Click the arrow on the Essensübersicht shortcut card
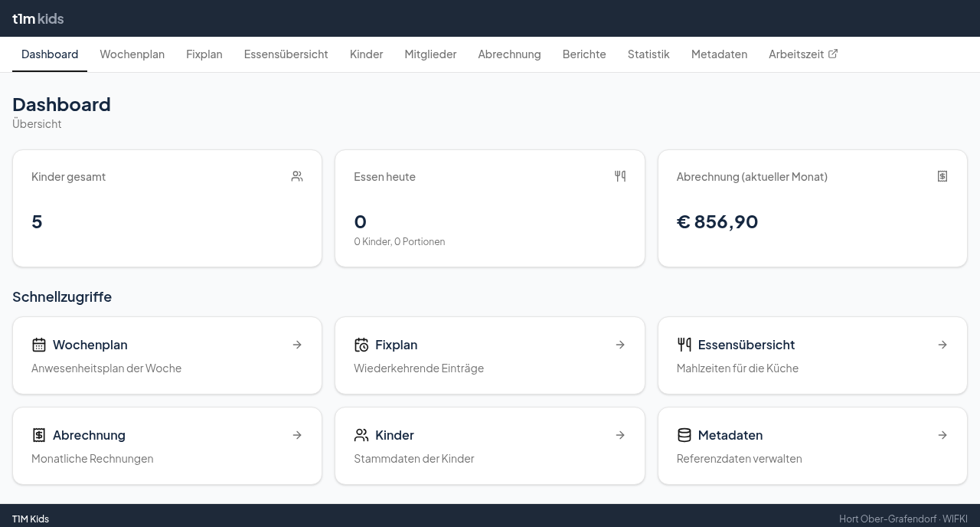 click(942, 345)
